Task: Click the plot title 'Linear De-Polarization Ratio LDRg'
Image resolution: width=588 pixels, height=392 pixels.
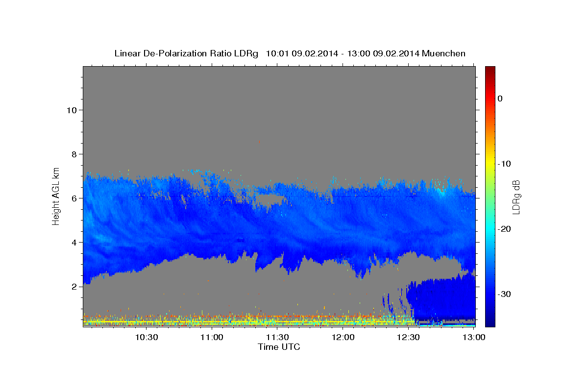Action: [x=186, y=53]
